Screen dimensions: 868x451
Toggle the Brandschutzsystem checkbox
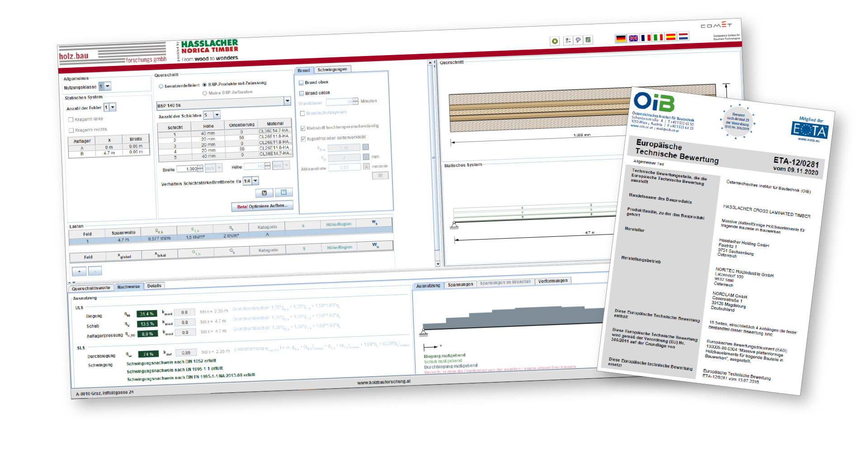[x=302, y=113]
